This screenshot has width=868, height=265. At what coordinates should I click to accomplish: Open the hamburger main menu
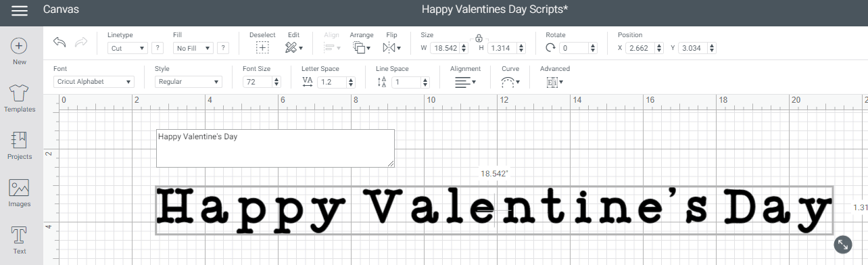pos(20,10)
